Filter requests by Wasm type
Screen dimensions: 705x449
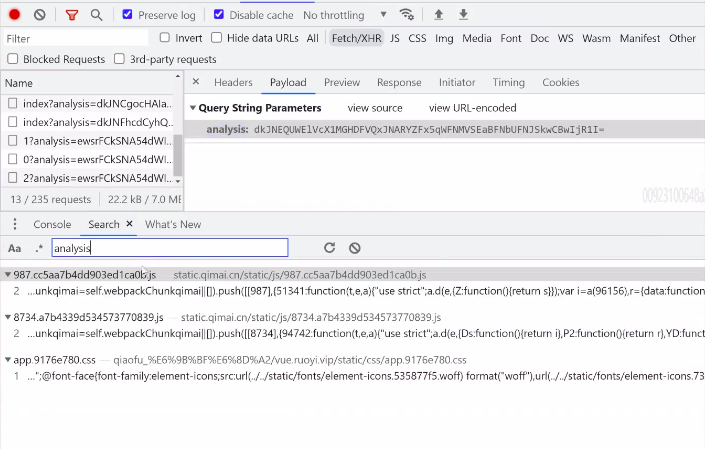pyautogui.click(x=596, y=38)
